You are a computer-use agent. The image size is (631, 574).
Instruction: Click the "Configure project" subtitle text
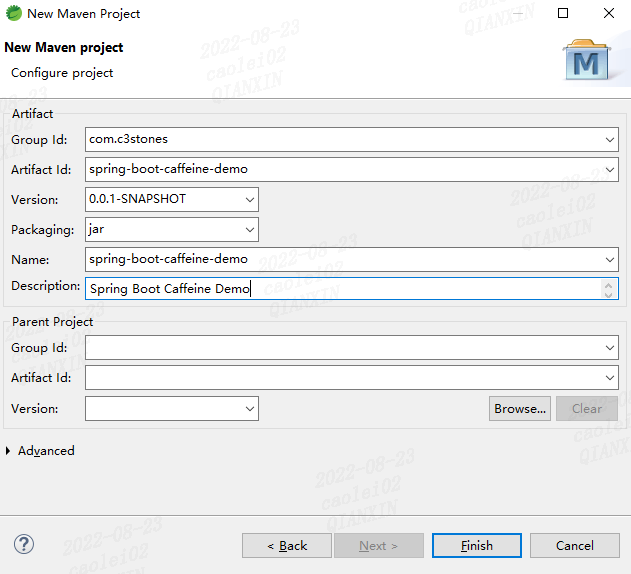(x=62, y=73)
